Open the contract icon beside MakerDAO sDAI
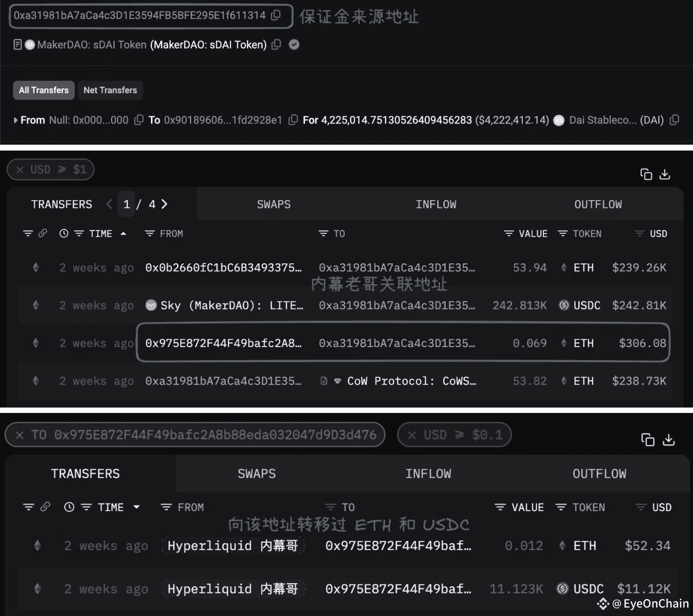Viewport: 693px width, 616px height. pos(17,45)
